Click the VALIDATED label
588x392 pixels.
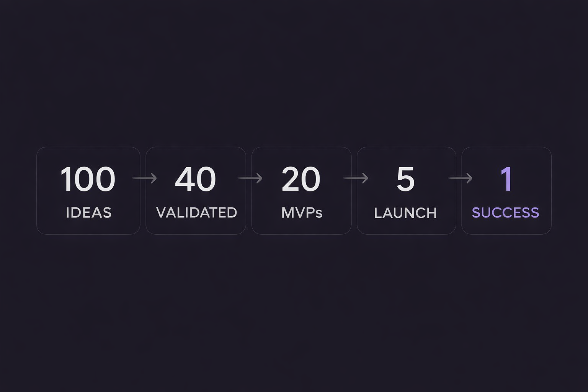pos(196,212)
